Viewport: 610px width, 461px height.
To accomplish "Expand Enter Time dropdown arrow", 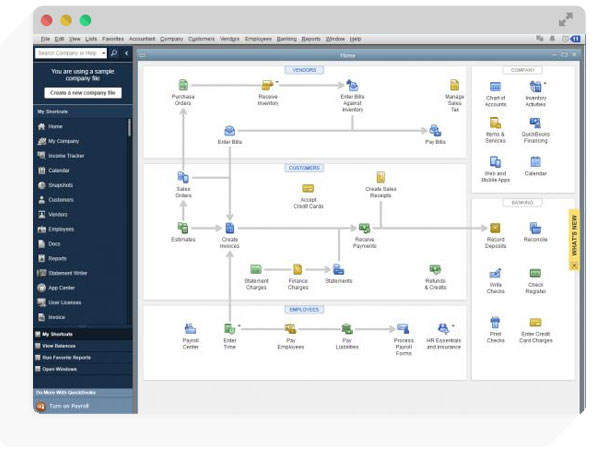I will pyautogui.click(x=239, y=325).
